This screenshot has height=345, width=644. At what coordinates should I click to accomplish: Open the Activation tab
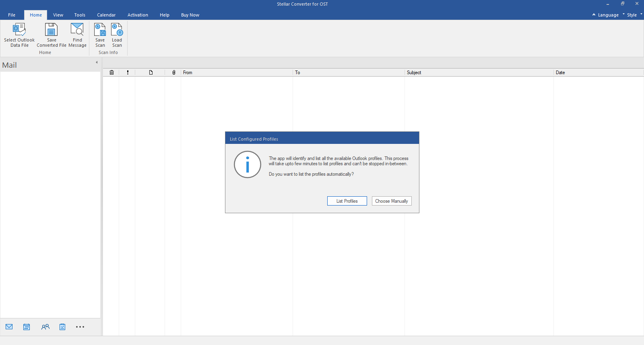[138, 15]
